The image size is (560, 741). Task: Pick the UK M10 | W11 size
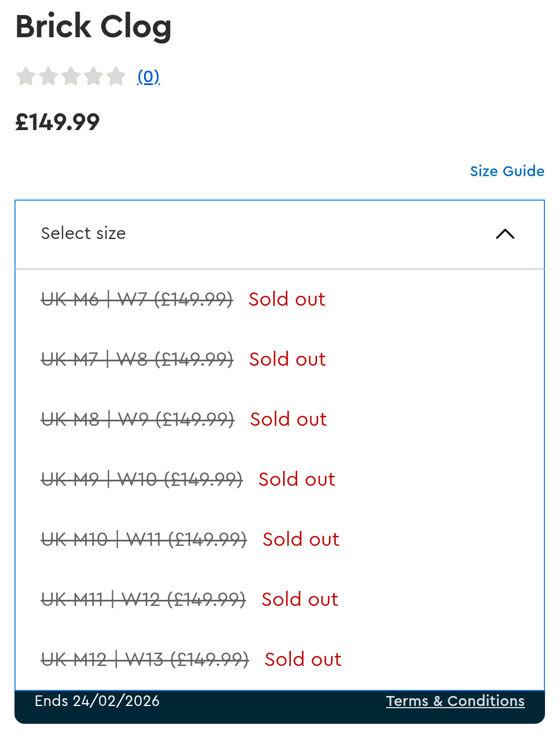(144, 540)
